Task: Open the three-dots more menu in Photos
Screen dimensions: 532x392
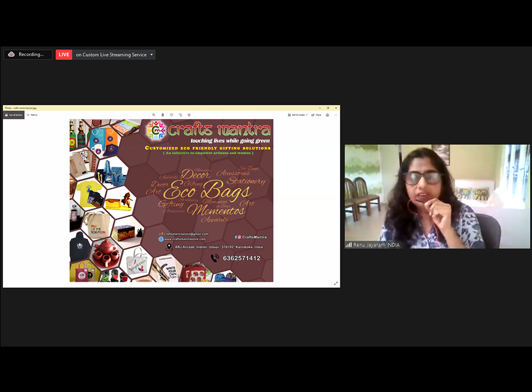Action: point(335,115)
